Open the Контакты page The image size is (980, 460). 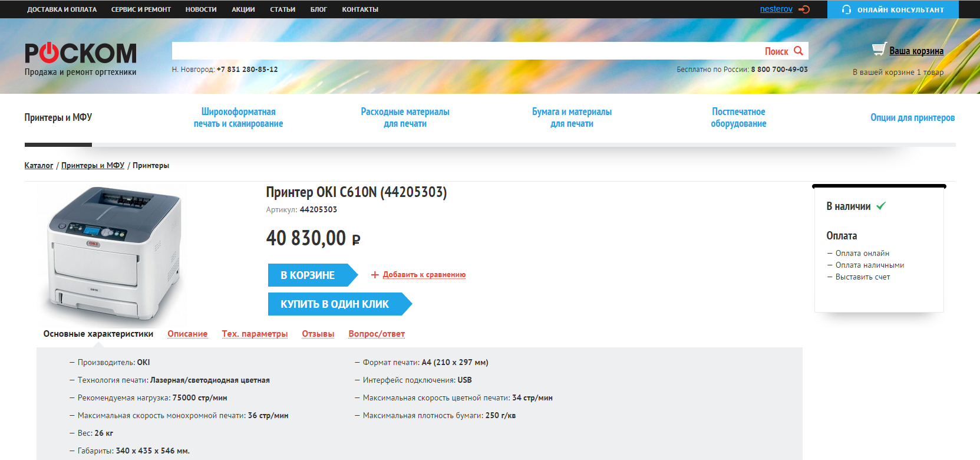pyautogui.click(x=360, y=9)
